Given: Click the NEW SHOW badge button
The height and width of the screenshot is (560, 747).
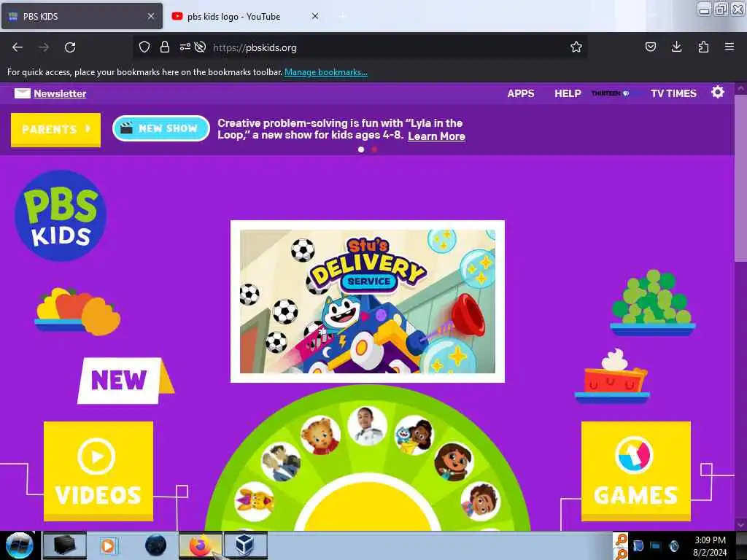Looking at the screenshot, I should click(161, 128).
